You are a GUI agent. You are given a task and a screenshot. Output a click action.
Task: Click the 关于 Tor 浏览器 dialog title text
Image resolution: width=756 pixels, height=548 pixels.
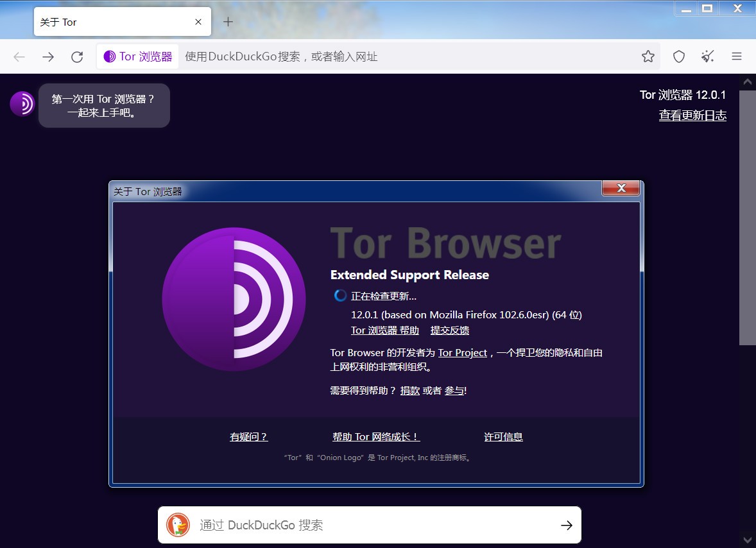(x=148, y=191)
